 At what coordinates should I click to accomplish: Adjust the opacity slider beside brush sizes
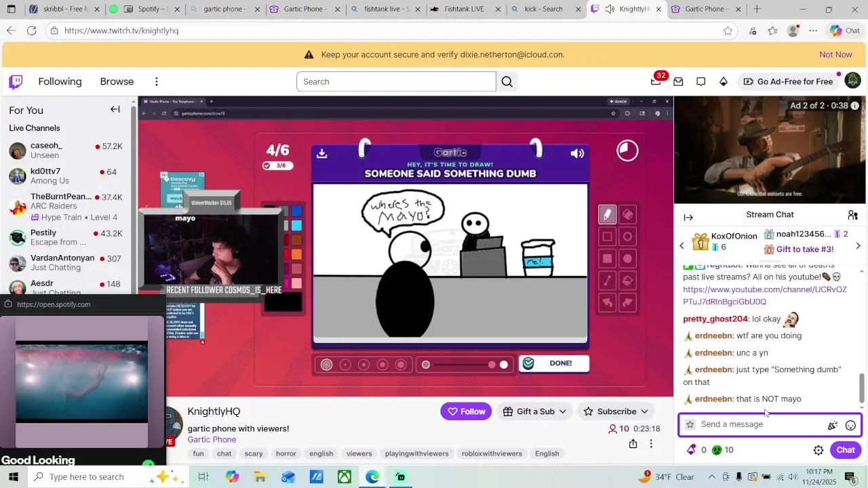pos(465,365)
